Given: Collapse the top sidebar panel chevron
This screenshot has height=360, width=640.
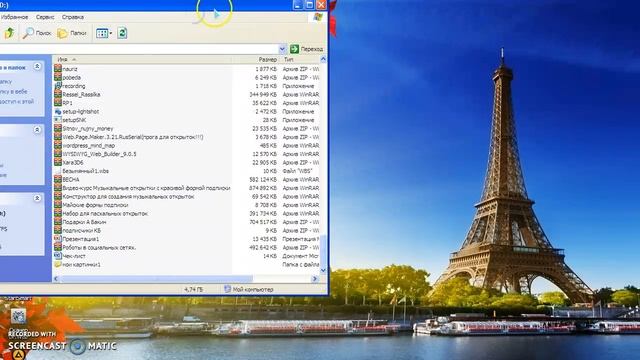Looking at the screenshot, I should tap(37, 66).
